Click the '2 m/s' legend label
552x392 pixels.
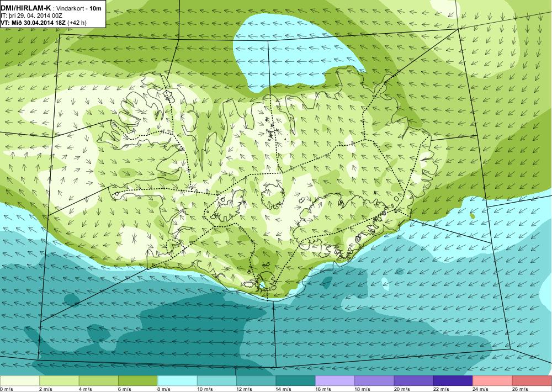46,389
